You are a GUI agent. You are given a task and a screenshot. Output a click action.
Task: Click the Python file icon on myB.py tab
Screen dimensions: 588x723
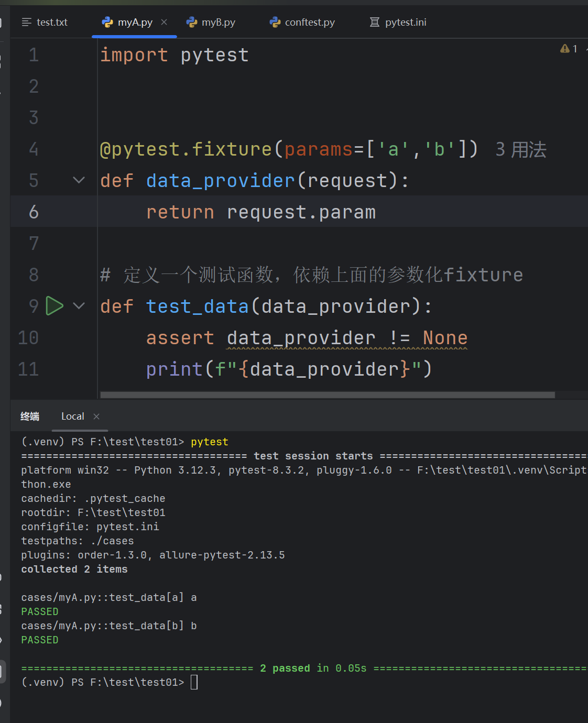click(192, 22)
